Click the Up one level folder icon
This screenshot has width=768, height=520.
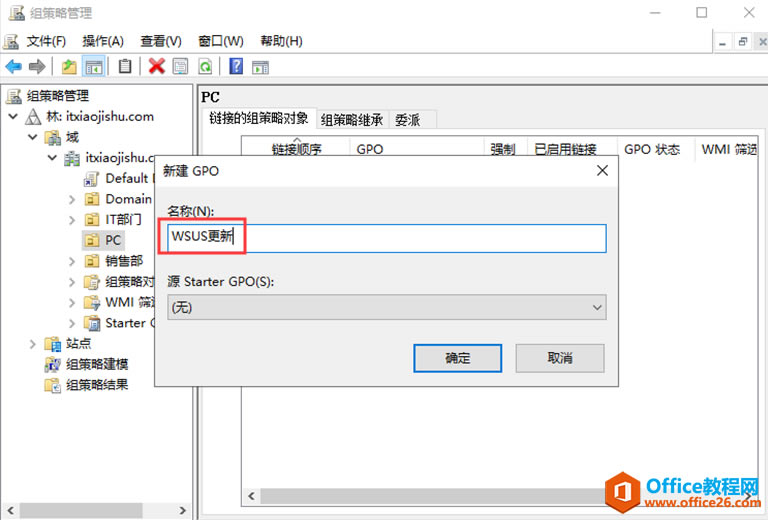coord(69,66)
